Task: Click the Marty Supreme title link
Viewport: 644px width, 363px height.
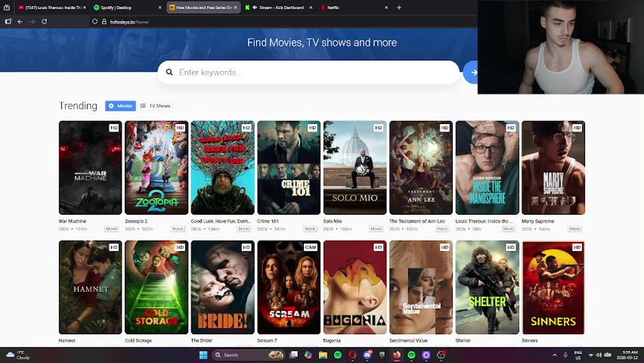Action: coord(538,221)
